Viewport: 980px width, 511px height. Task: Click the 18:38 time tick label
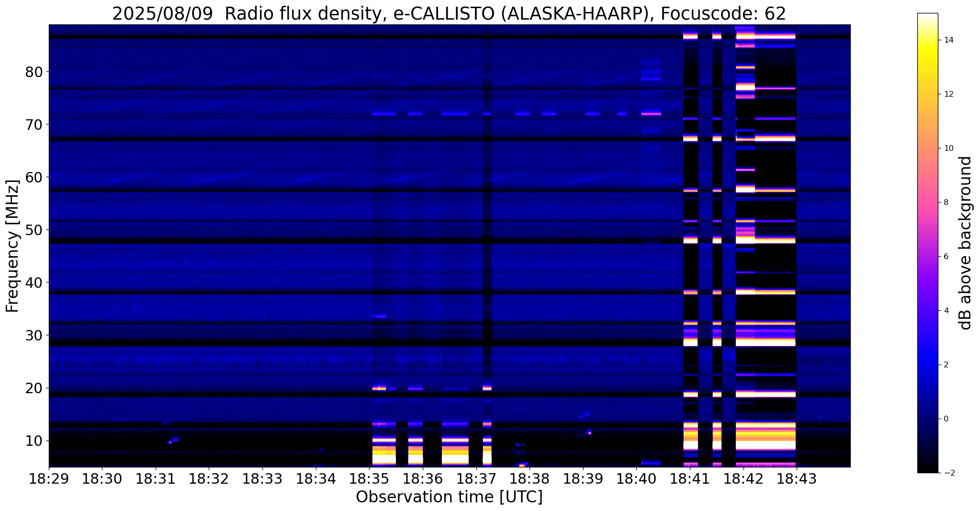[529, 479]
